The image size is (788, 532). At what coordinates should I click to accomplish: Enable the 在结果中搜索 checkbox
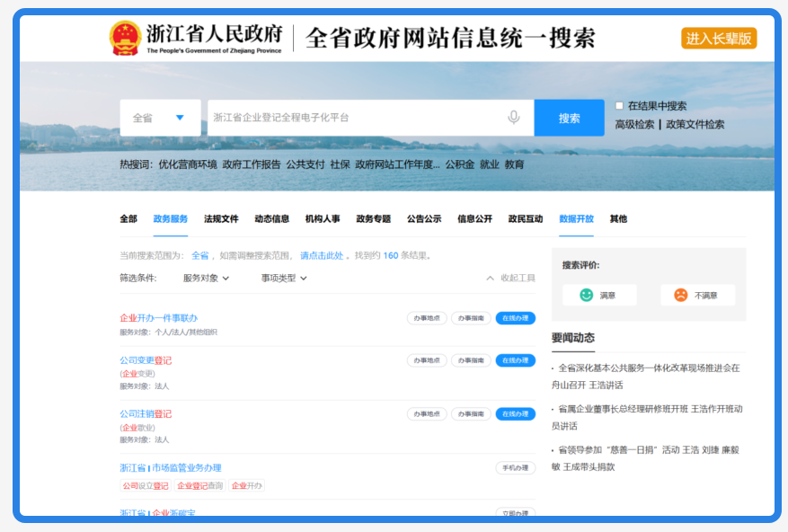click(x=619, y=106)
